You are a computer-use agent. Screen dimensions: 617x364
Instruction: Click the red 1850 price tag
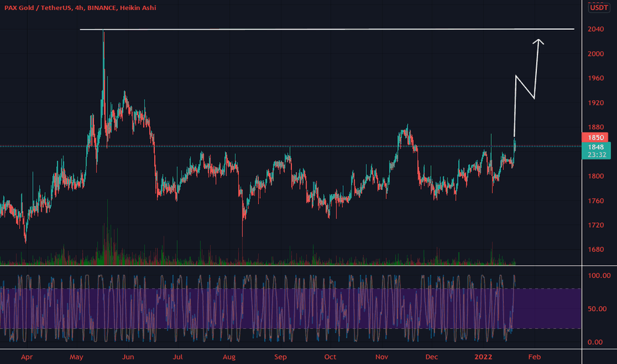595,138
